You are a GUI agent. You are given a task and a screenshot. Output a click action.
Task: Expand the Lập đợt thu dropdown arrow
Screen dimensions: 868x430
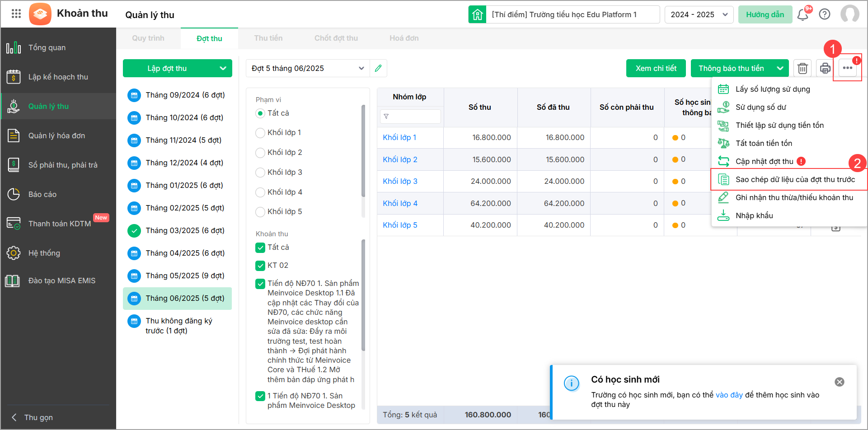(223, 68)
